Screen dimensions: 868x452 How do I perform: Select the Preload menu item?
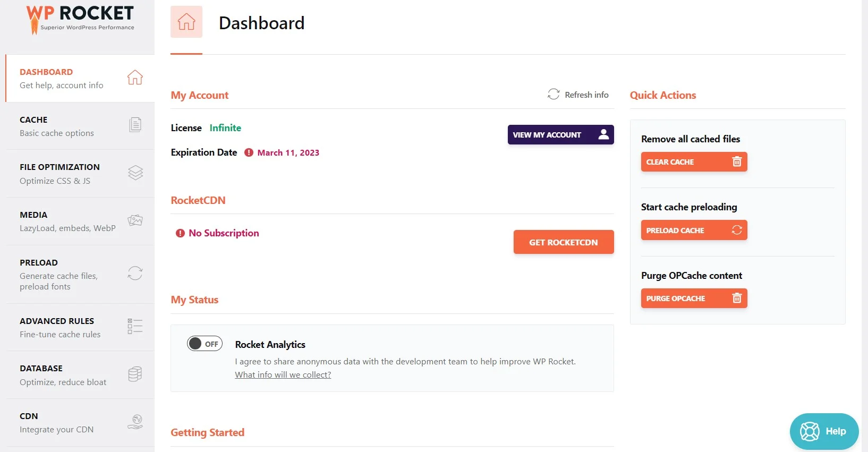tap(80, 274)
